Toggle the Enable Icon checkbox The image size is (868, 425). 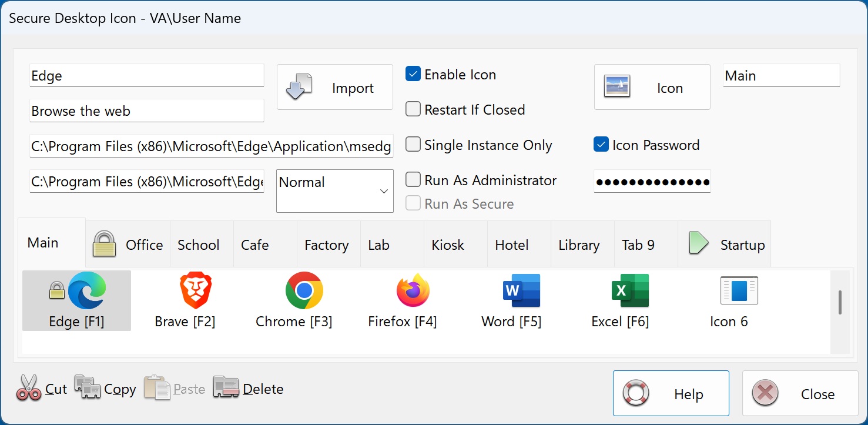413,73
